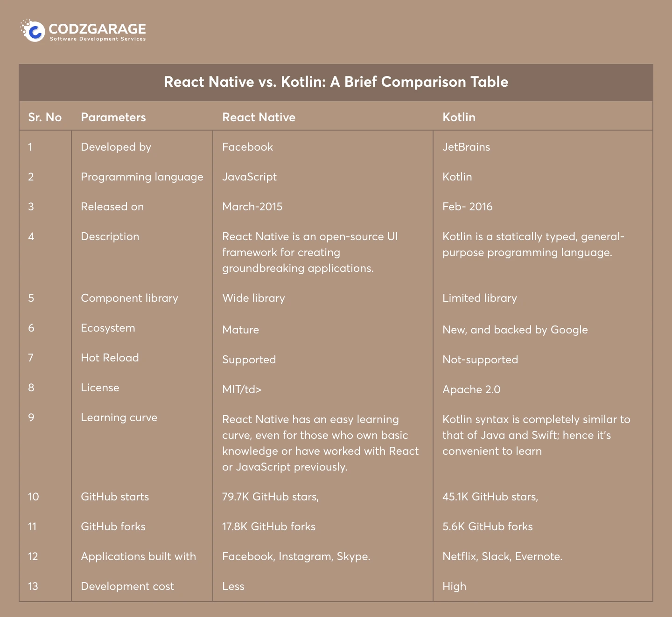The image size is (672, 617).
Task: Click the 'JetBrains' cell
Action: (x=466, y=147)
